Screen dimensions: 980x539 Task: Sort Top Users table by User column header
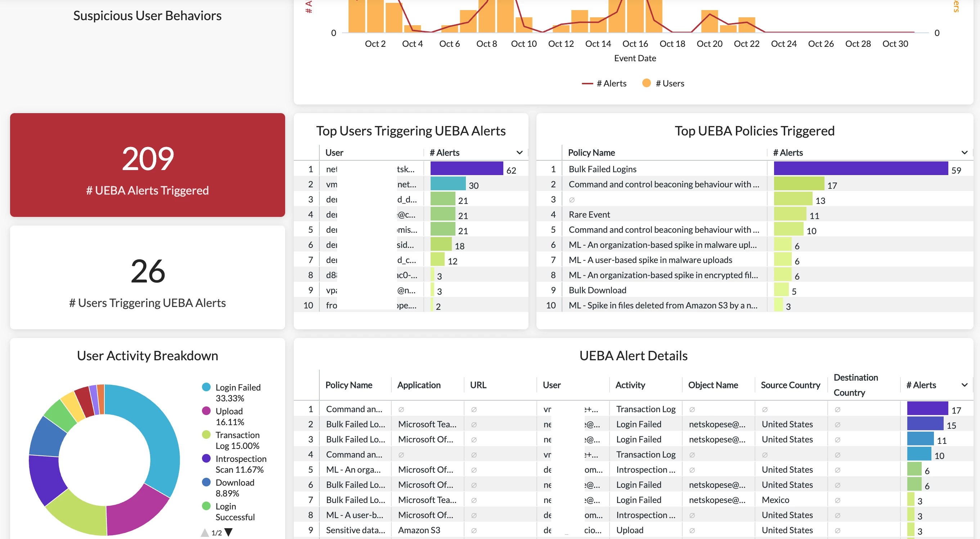pyautogui.click(x=334, y=153)
